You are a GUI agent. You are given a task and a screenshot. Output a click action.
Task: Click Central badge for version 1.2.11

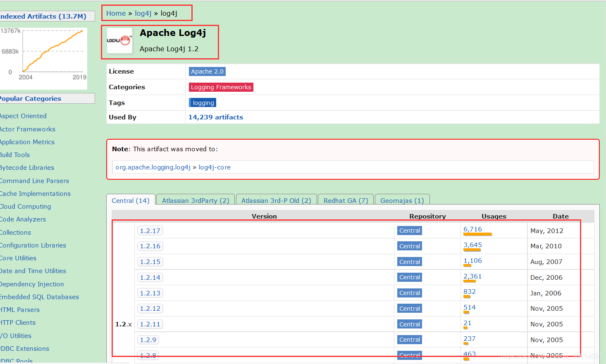[409, 324]
